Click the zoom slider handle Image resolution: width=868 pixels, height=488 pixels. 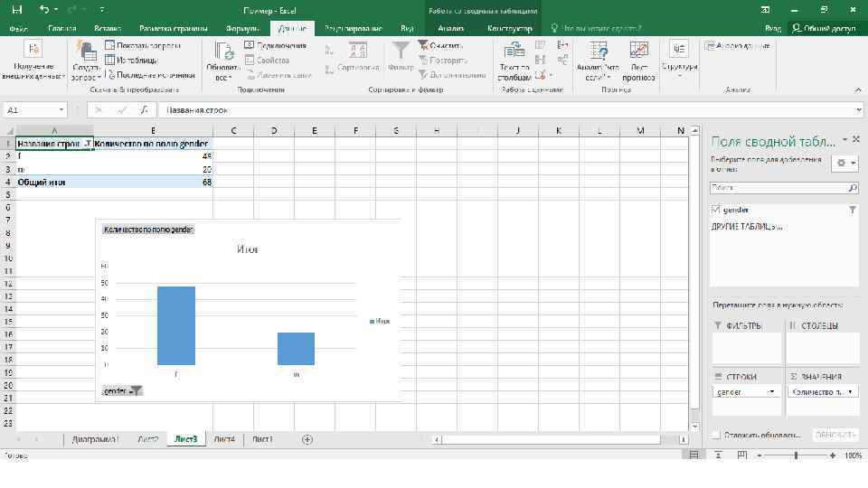(796, 455)
